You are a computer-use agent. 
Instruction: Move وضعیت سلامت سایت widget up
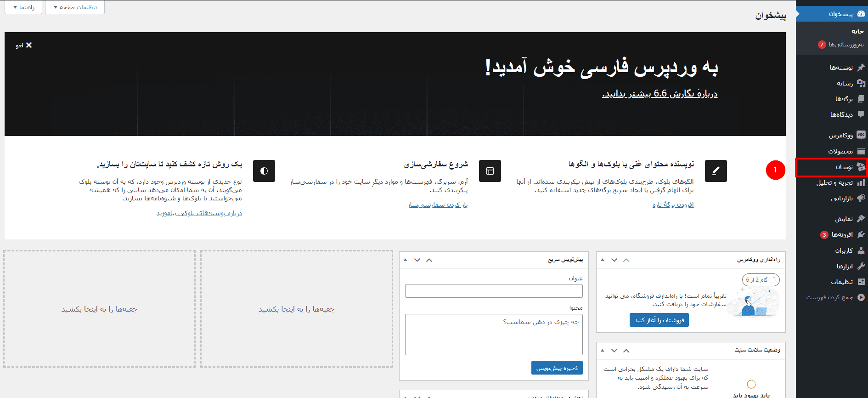coord(626,351)
